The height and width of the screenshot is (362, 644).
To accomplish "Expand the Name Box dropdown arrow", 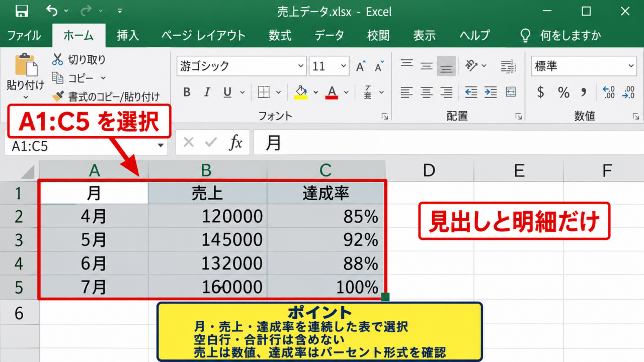I will coord(161,146).
